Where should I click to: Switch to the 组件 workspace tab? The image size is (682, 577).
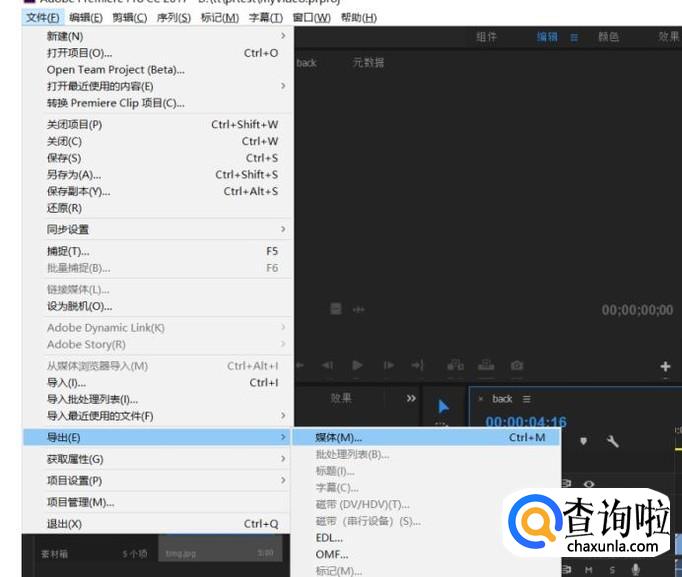point(486,37)
